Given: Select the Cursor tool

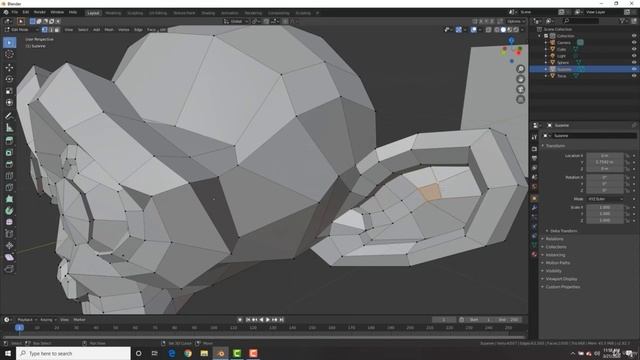Looking at the screenshot, I should point(9,54).
